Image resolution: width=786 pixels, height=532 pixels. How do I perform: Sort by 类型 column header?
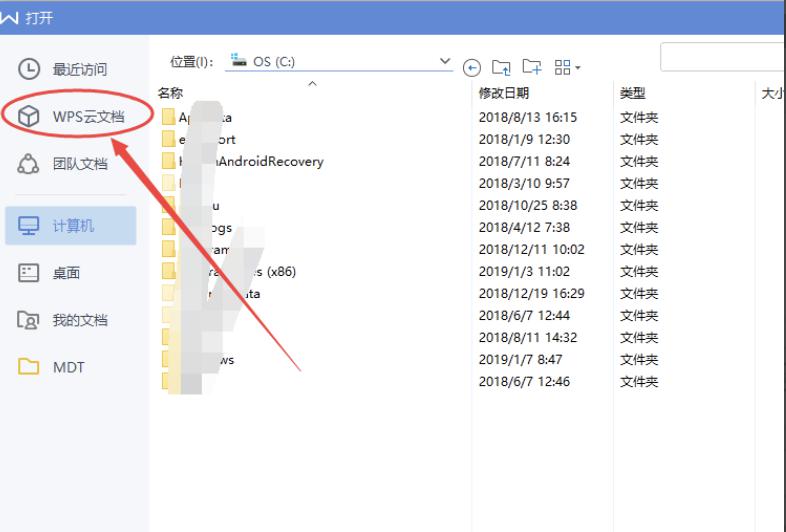tap(633, 93)
